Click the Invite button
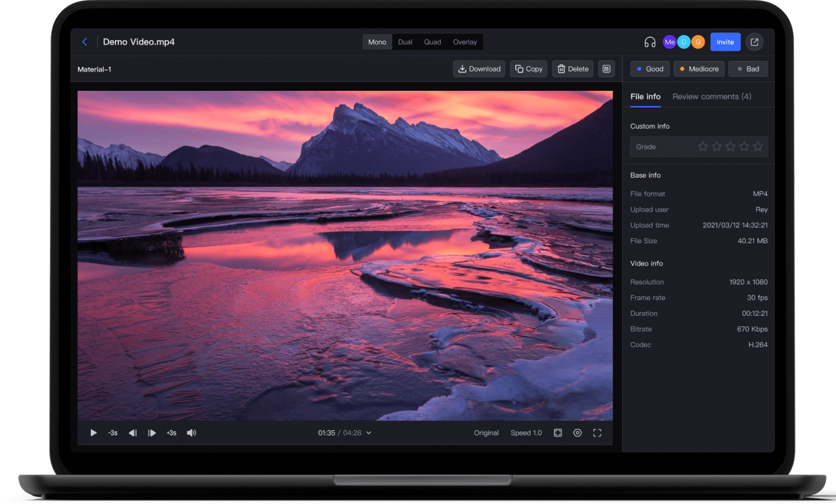Screen dimensions: 836x504 (x=725, y=42)
